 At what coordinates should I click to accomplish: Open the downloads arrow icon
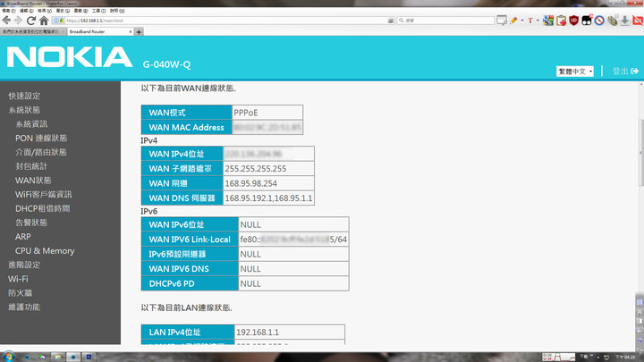coord(624,20)
